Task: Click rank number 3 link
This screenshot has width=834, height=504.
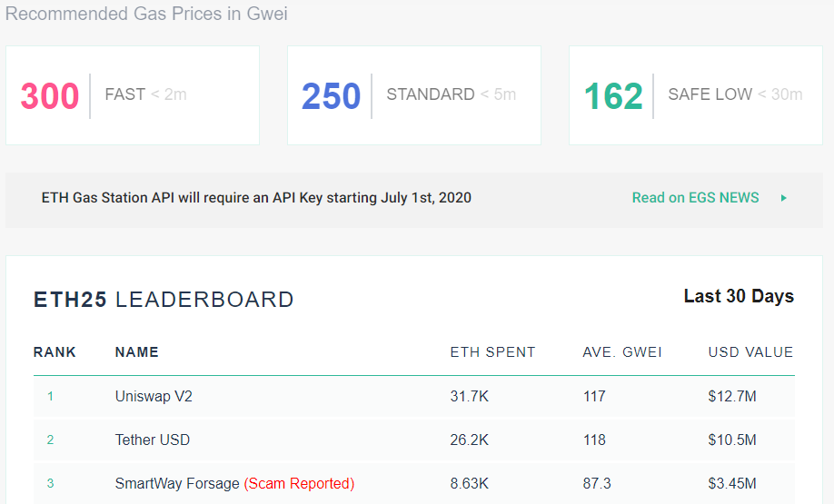Action: point(51,484)
